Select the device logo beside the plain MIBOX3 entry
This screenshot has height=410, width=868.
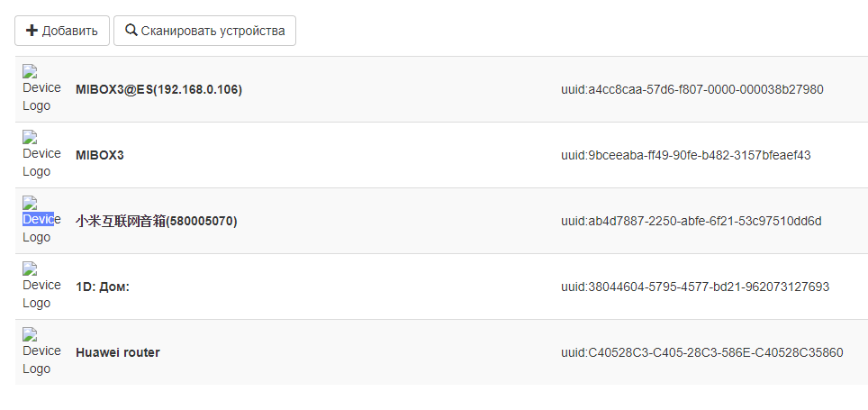pos(41,154)
